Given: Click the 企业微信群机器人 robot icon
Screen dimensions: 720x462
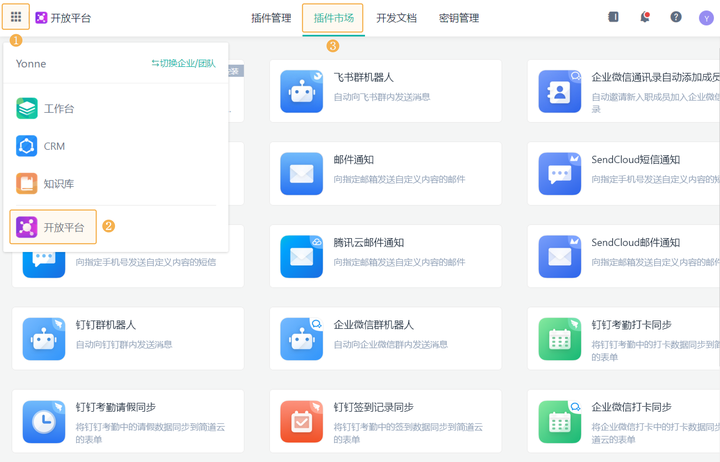Looking at the screenshot, I should [301, 339].
